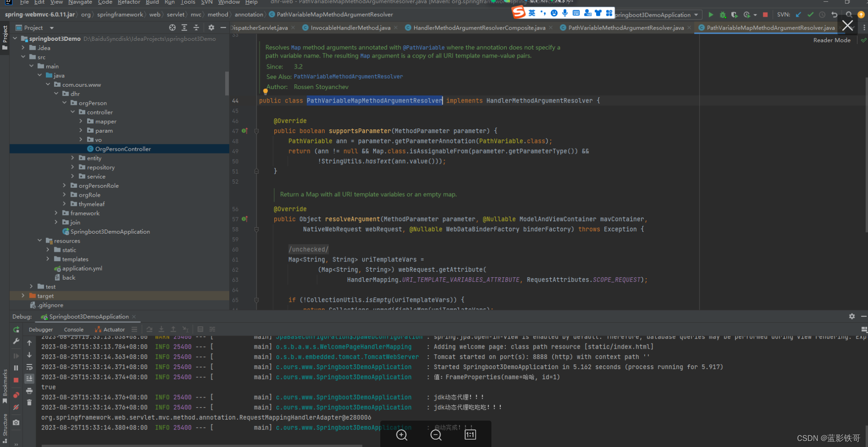Screen dimensions: 868x447
Task: Zoom in the image viewer overlay
Action: click(402, 435)
